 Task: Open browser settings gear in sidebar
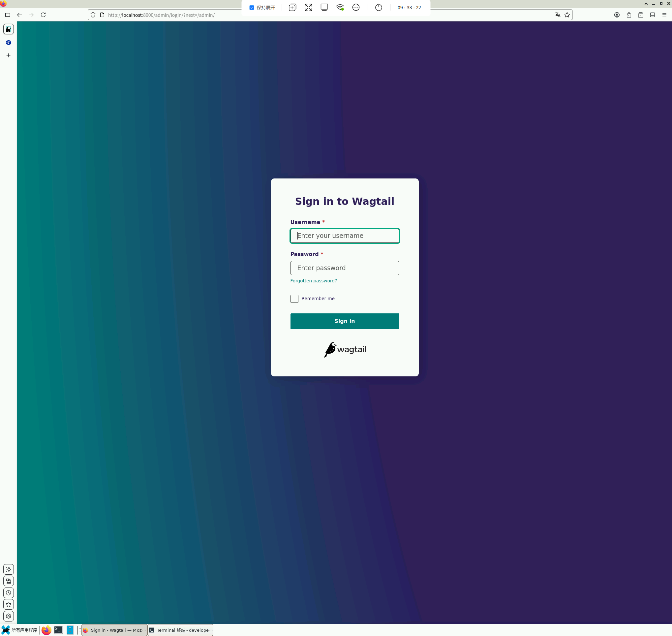coord(9,616)
